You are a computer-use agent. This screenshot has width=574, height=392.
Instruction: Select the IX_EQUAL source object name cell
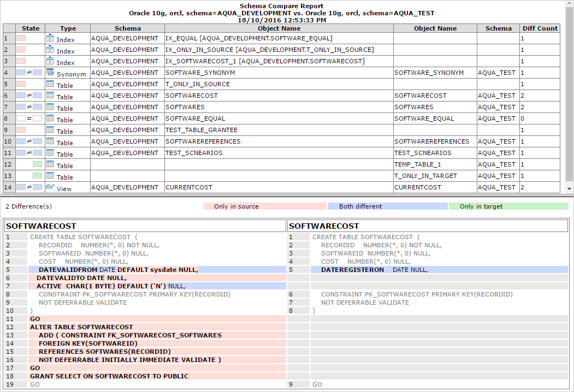[279, 38]
